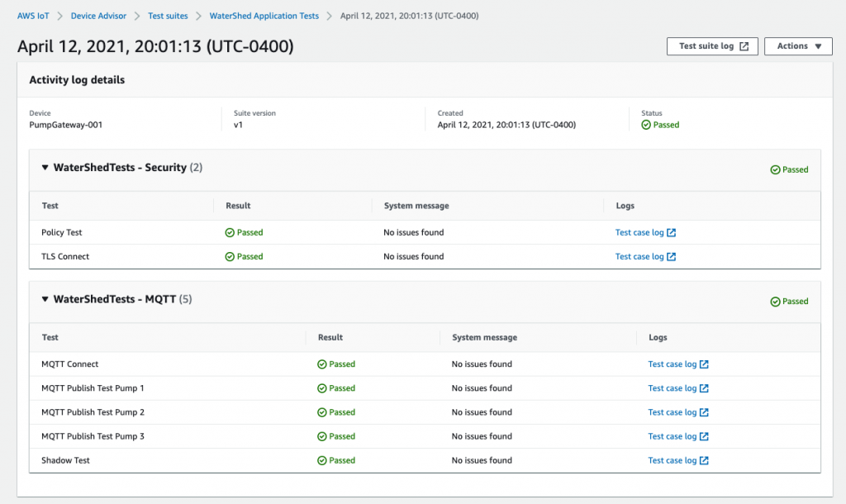Viewport: 846px width, 504px height.
Task: Click the AWS IoT breadcrumb entry
Action: point(33,15)
